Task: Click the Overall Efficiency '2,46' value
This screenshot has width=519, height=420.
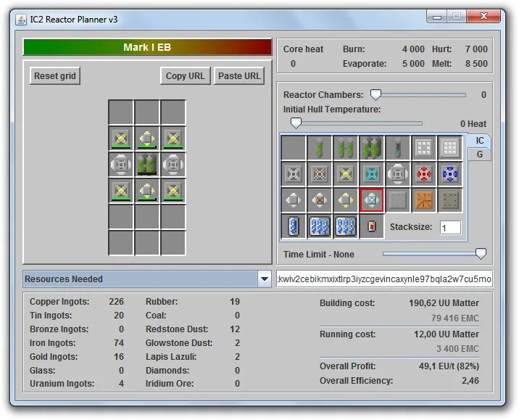Action: pyautogui.click(x=470, y=381)
